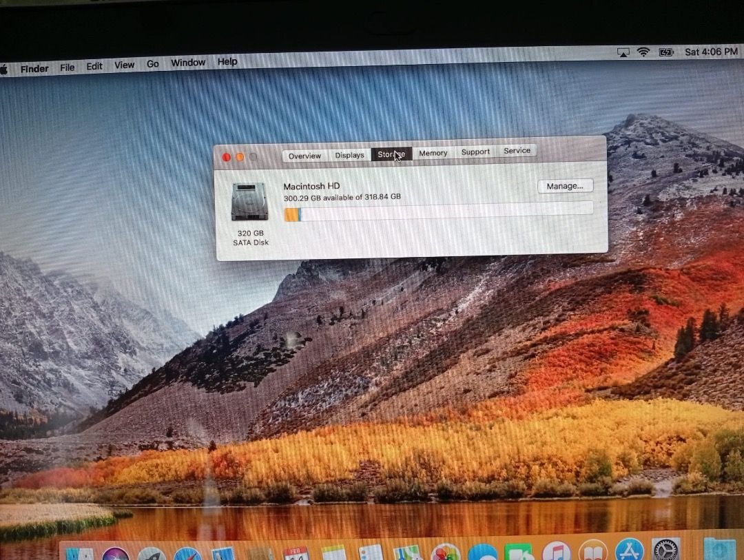Open Reminders from the Dock
The width and height of the screenshot is (744, 560).
tap(371, 552)
